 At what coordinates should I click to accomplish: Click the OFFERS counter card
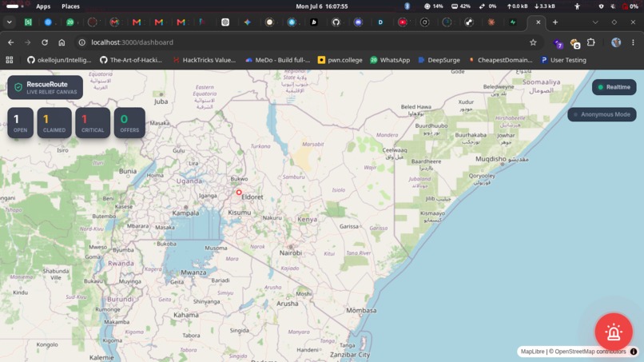129,123
